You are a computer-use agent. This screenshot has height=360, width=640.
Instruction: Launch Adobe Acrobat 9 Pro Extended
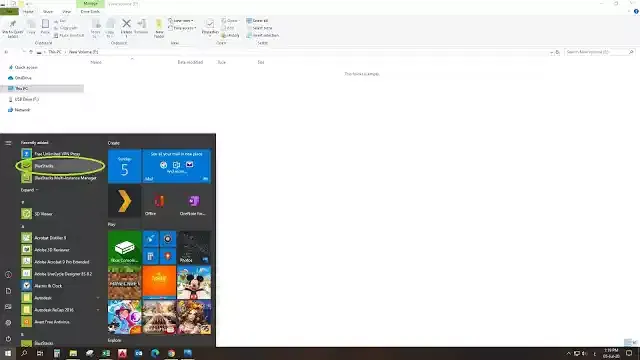click(61, 262)
